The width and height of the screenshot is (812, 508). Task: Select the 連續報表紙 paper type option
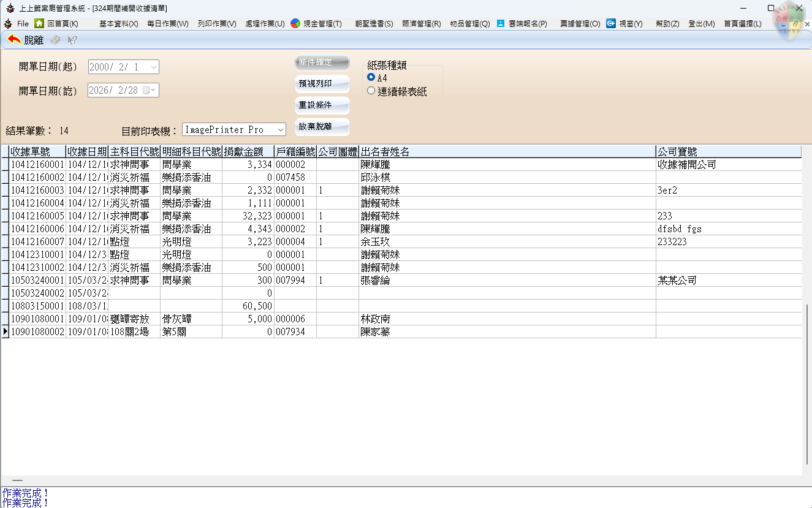point(371,91)
